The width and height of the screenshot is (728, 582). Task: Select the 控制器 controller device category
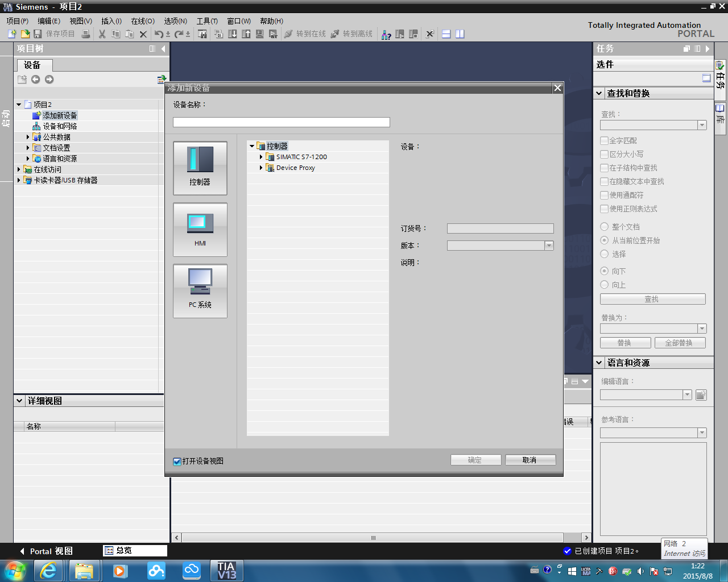(200, 168)
